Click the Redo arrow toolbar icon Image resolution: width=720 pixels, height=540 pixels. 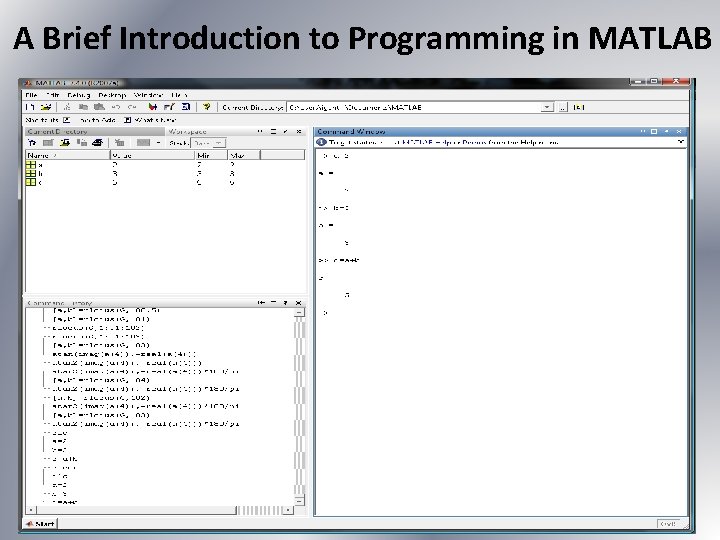click(132, 107)
